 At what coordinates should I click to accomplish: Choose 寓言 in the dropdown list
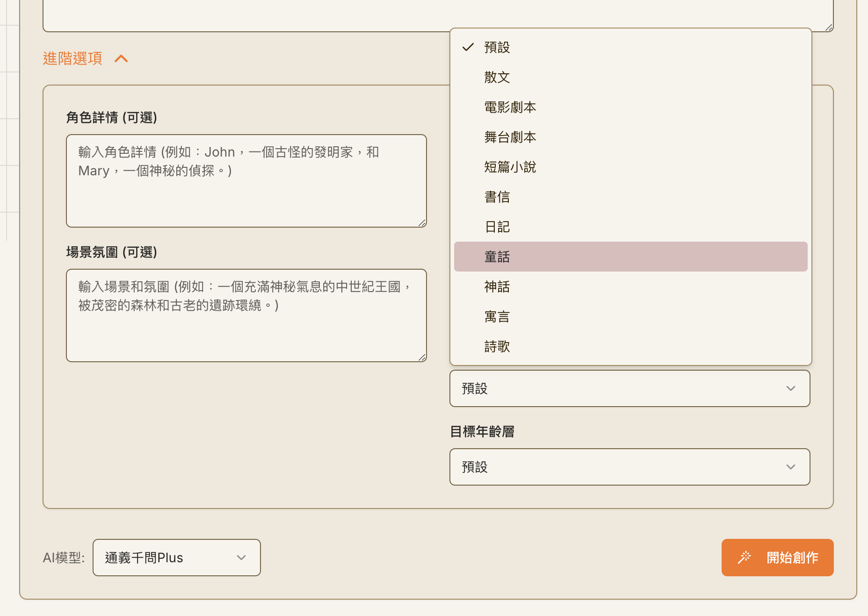click(630, 316)
